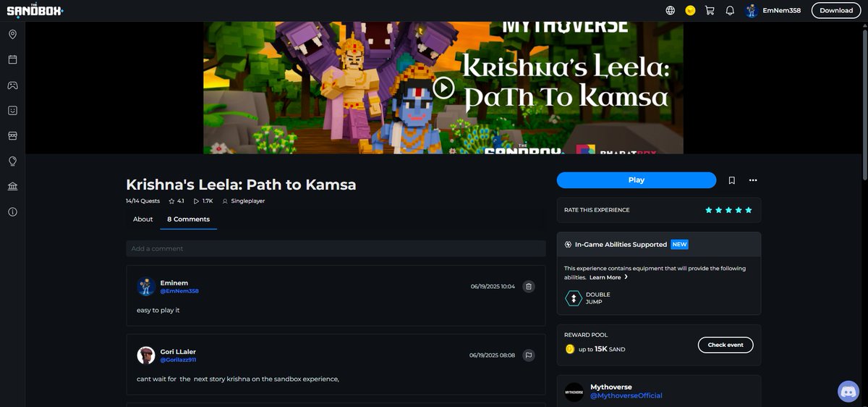Delete Eminem's comment with trash icon
The width and height of the screenshot is (868, 407).
529,286
